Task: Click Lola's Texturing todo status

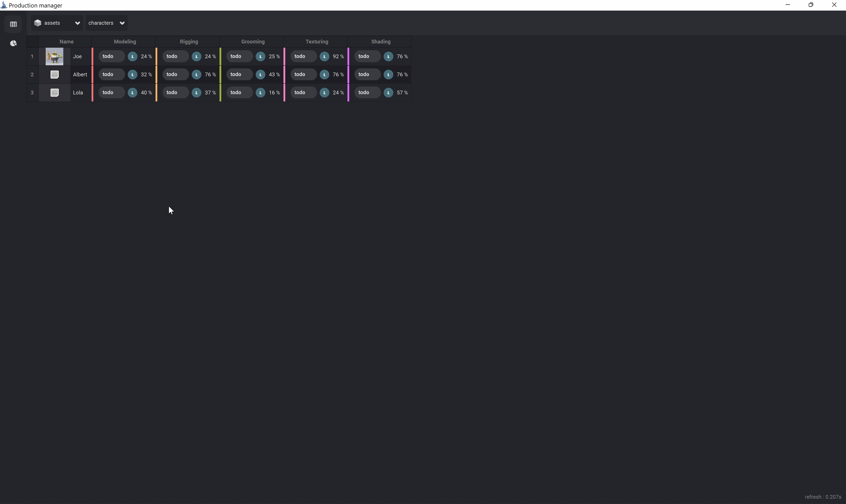Action: click(303, 92)
